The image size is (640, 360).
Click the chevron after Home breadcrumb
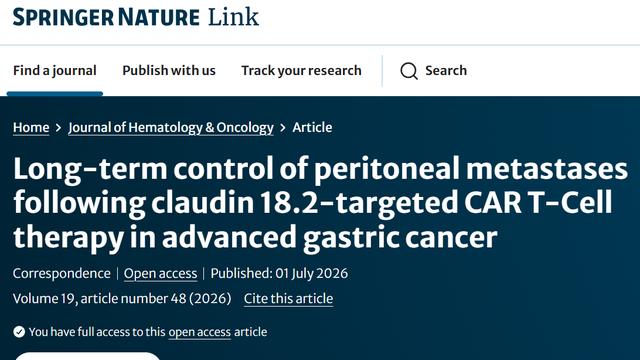[58, 128]
